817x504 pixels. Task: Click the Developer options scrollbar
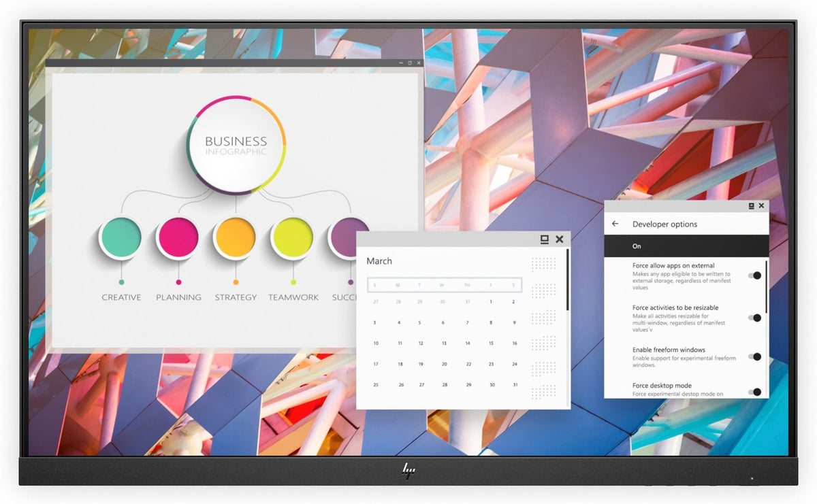(767, 286)
